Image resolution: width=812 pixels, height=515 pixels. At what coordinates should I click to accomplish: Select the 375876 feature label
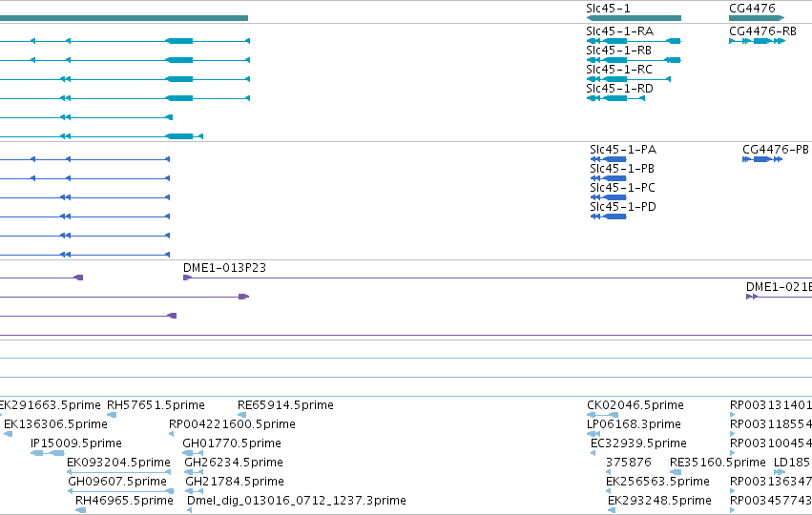point(628,463)
